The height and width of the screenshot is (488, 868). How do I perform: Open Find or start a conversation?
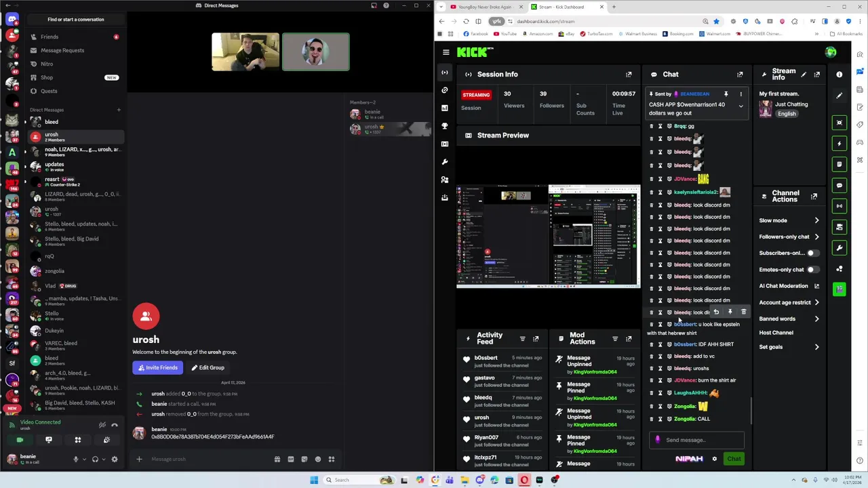click(x=75, y=20)
